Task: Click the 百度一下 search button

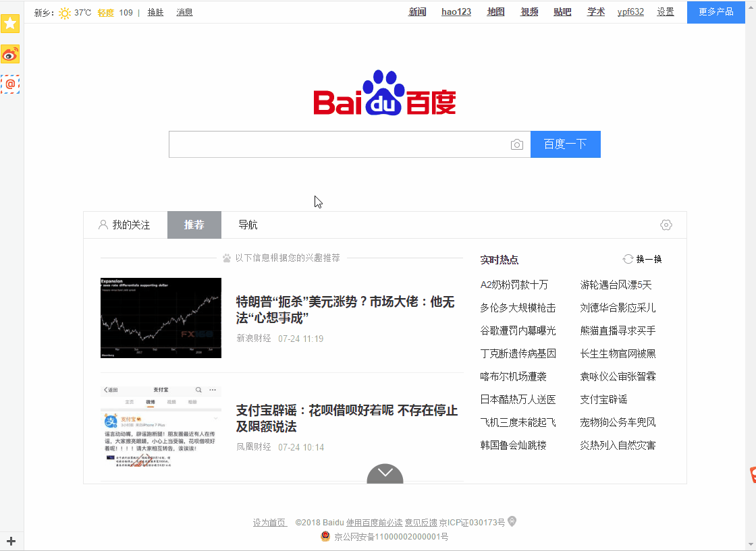Action: pos(566,144)
